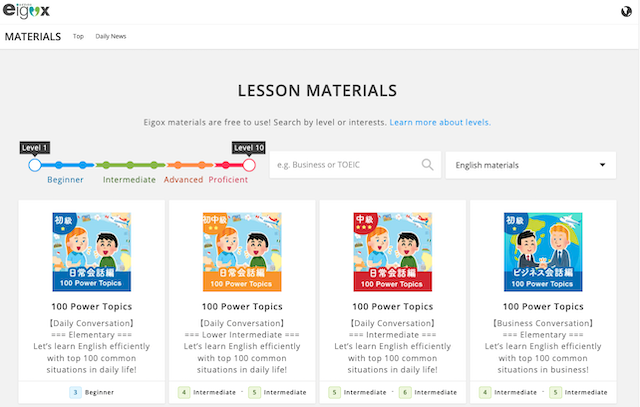640x407 pixels.
Task: Open the globe language icon
Action: point(626,11)
